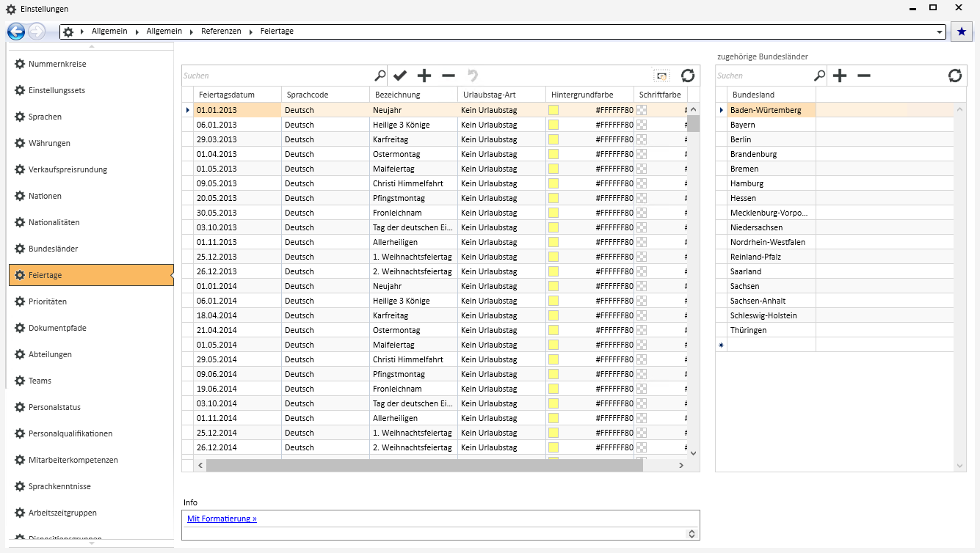Click the magnifier icon in the Feiertage search
The height and width of the screenshot is (553, 980).
[380, 76]
